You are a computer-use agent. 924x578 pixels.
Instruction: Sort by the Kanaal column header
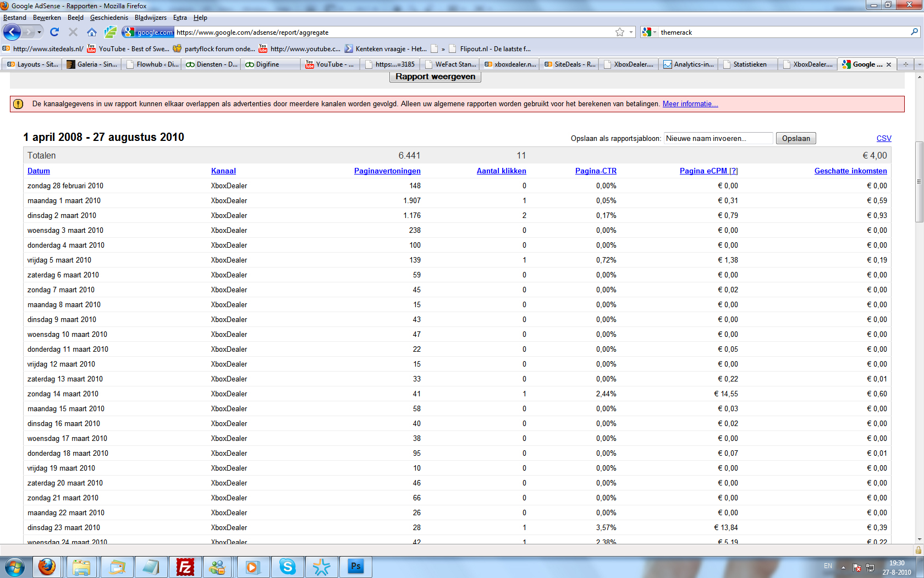(223, 171)
